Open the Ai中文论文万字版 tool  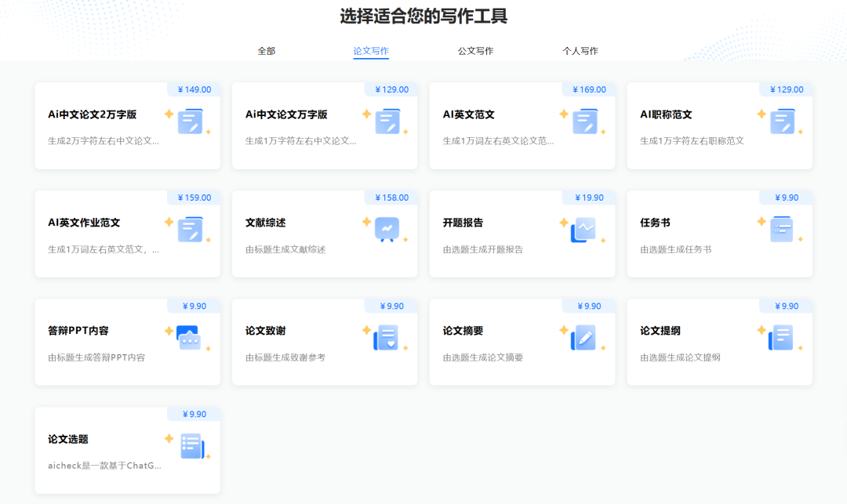[x=325, y=125]
